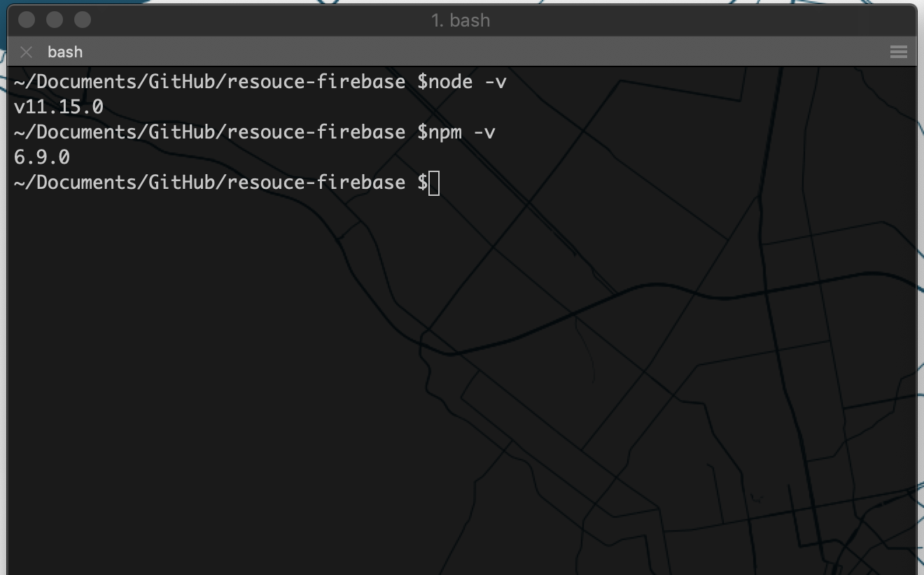Click the "6.9.0" output line
The width and height of the screenshot is (924, 575).
pyautogui.click(x=42, y=157)
